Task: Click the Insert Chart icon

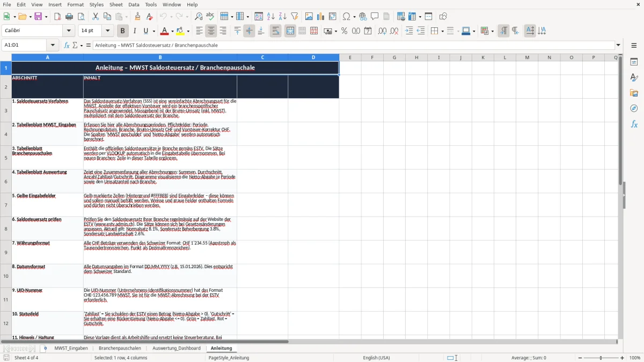Action: pyautogui.click(x=321, y=17)
